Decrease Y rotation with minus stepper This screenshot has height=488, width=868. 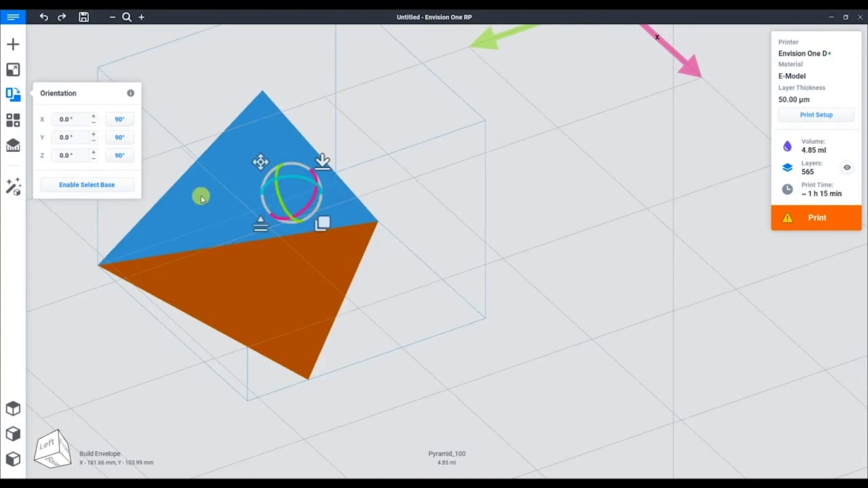(94, 141)
